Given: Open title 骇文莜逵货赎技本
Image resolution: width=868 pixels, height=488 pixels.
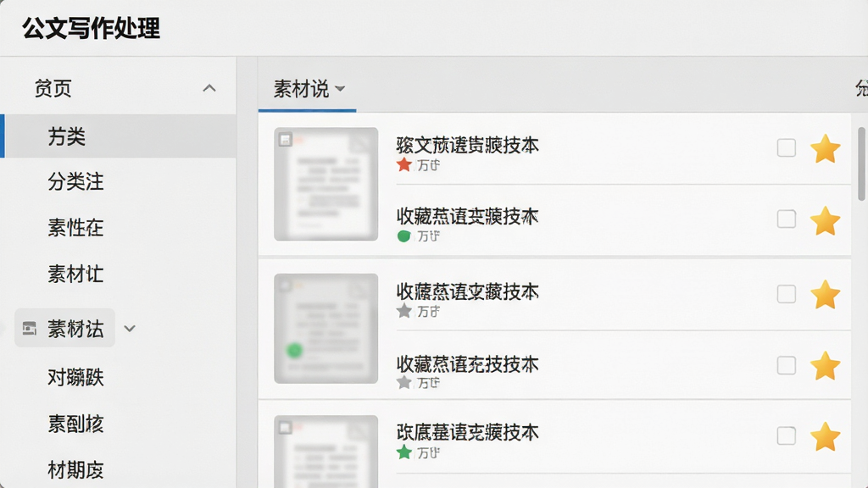Looking at the screenshot, I should (x=467, y=145).
